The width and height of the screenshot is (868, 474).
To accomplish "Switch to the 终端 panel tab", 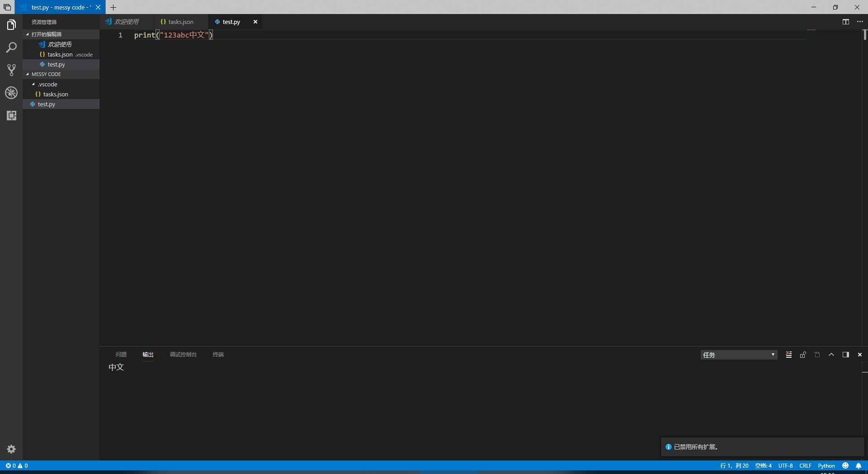I will 218,355.
